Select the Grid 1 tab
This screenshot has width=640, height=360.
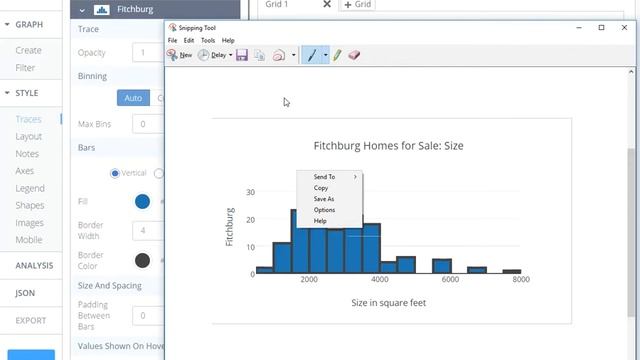[277, 4]
